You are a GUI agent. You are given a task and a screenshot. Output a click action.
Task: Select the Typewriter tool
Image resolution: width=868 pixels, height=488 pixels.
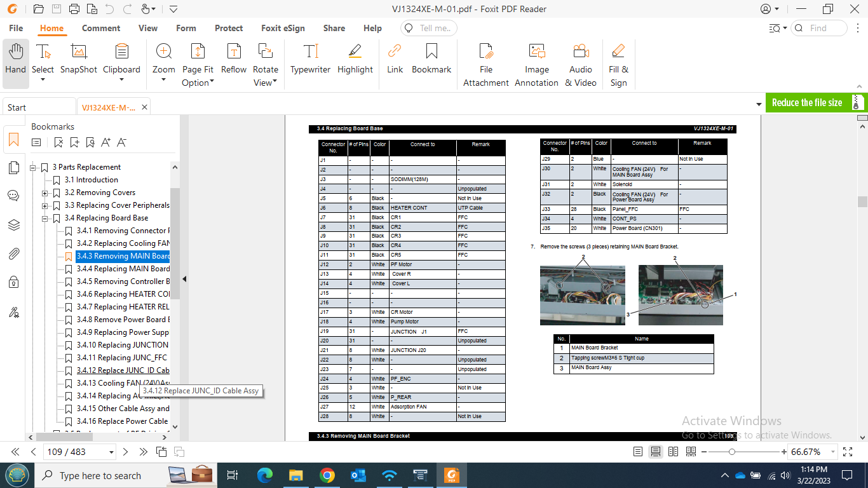point(310,58)
